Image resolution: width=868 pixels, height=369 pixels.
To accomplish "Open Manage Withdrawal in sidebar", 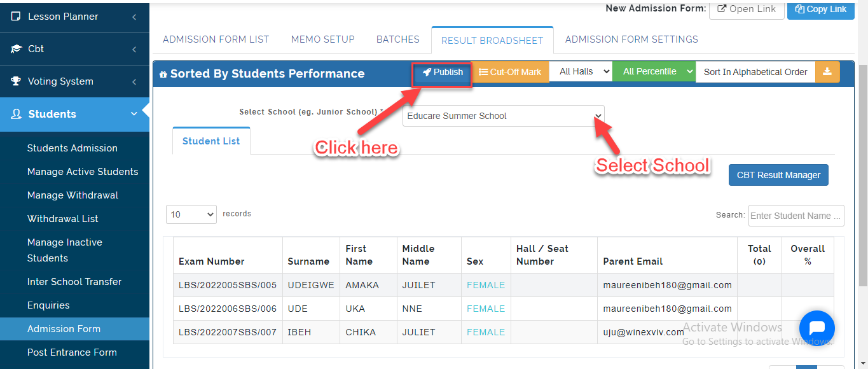I will click(x=73, y=195).
